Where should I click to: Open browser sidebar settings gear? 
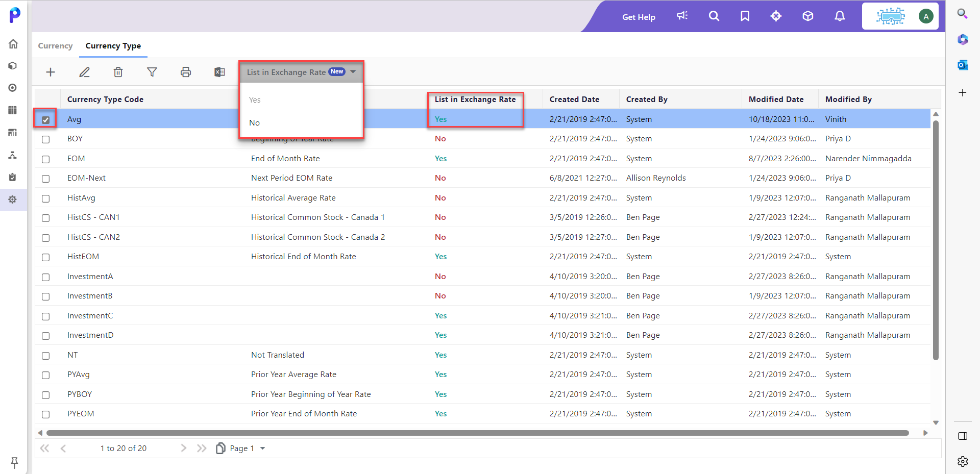(x=963, y=461)
